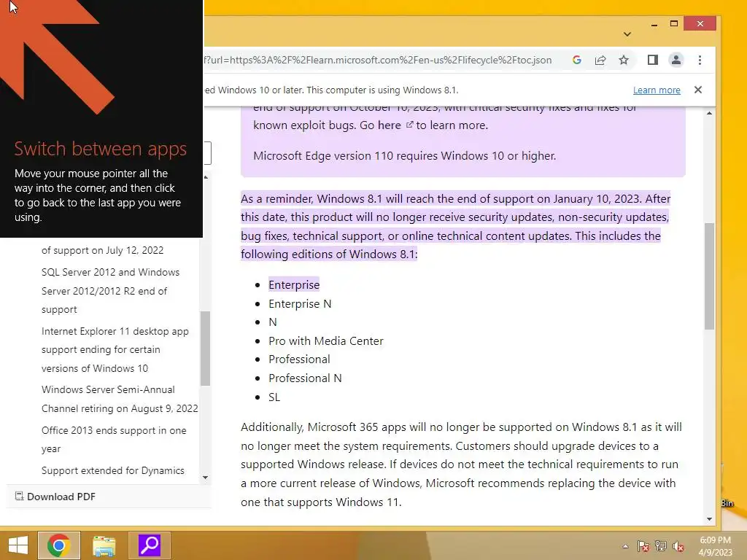Open 'Office 2013 ends support in one year'
Image resolution: width=747 pixels, height=560 pixels.
click(x=114, y=440)
